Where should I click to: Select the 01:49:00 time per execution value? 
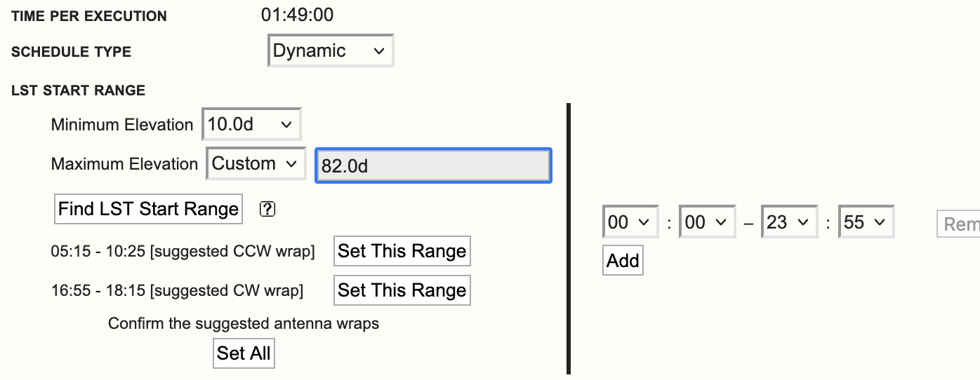click(297, 15)
